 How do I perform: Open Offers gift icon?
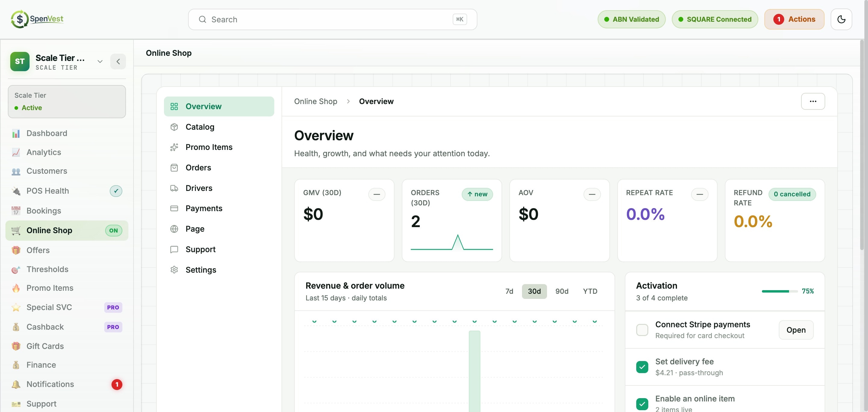pos(16,250)
